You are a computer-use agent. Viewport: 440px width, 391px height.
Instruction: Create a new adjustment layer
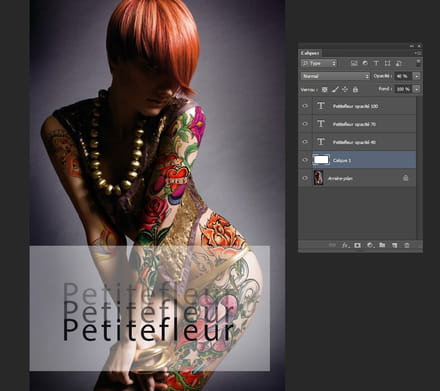[x=370, y=245]
